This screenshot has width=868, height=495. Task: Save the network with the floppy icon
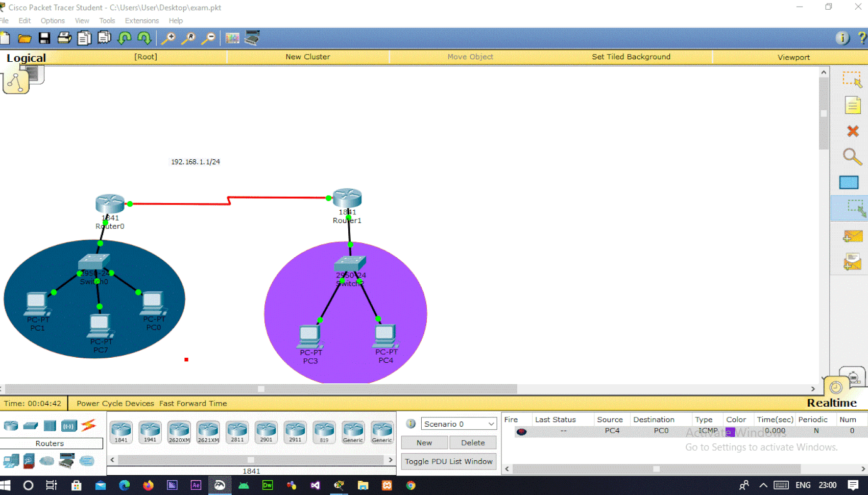[x=44, y=38]
